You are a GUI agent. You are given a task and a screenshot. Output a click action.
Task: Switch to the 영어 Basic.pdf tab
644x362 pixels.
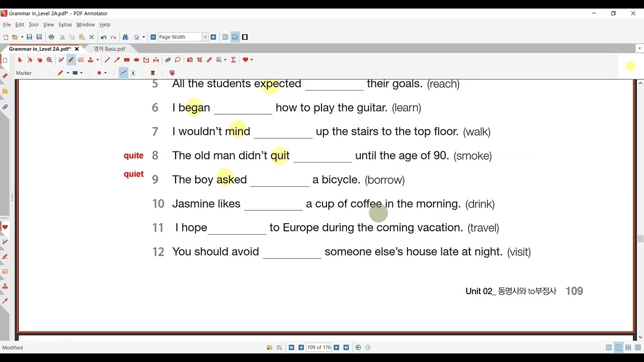click(x=109, y=49)
